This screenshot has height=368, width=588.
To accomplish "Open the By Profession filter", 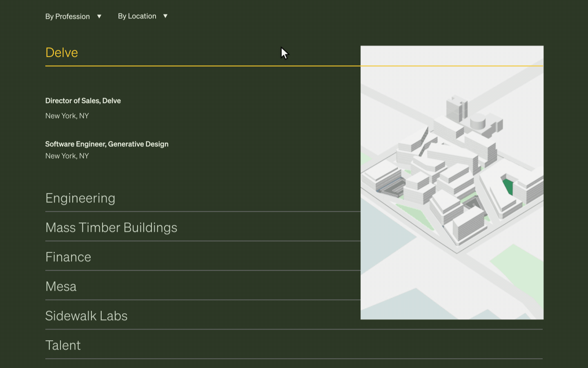I will pyautogui.click(x=67, y=16).
